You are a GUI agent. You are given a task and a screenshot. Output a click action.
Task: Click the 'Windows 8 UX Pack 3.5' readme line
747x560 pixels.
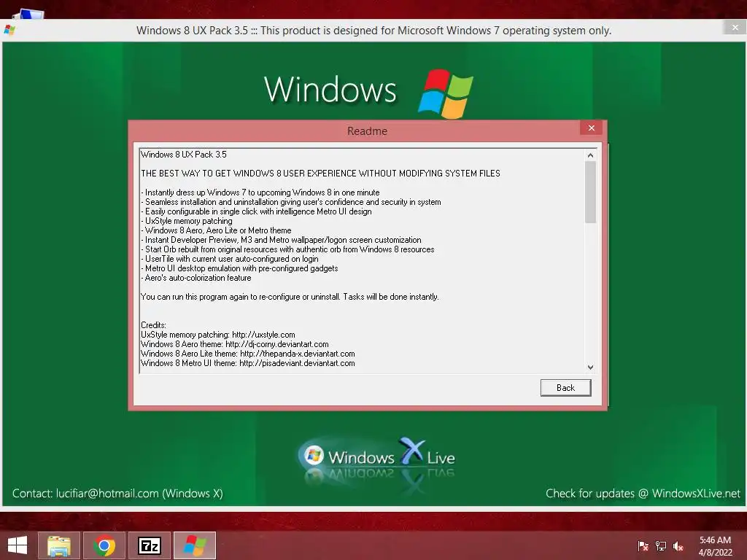pyautogui.click(x=184, y=155)
